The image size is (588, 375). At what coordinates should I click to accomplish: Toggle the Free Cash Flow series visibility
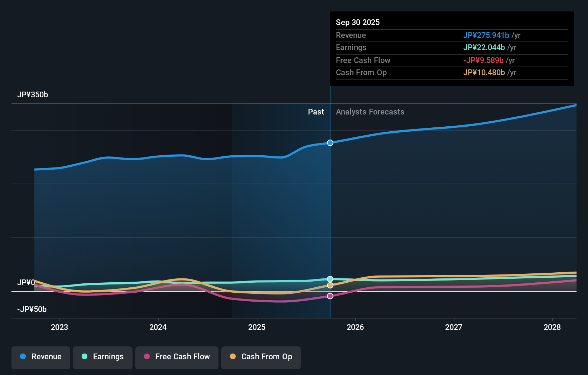177,357
